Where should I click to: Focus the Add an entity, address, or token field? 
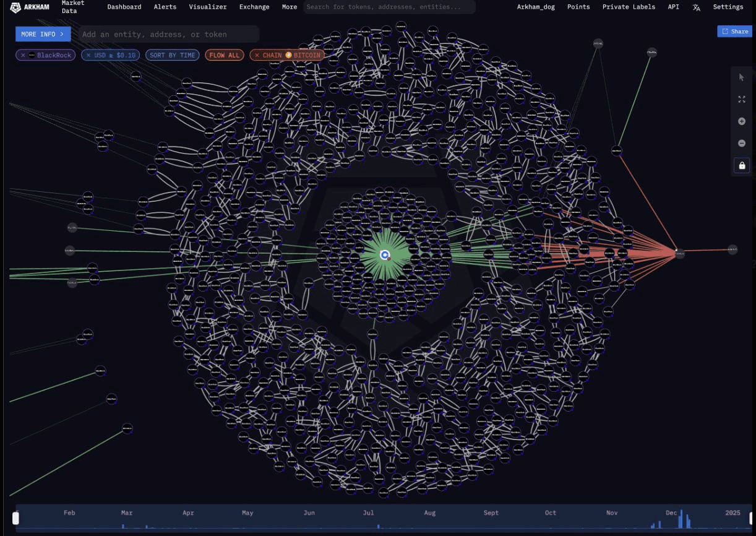[x=169, y=34]
